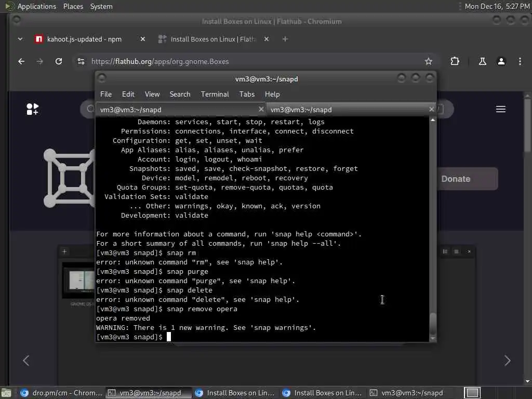Open the Applications menu

37,6
